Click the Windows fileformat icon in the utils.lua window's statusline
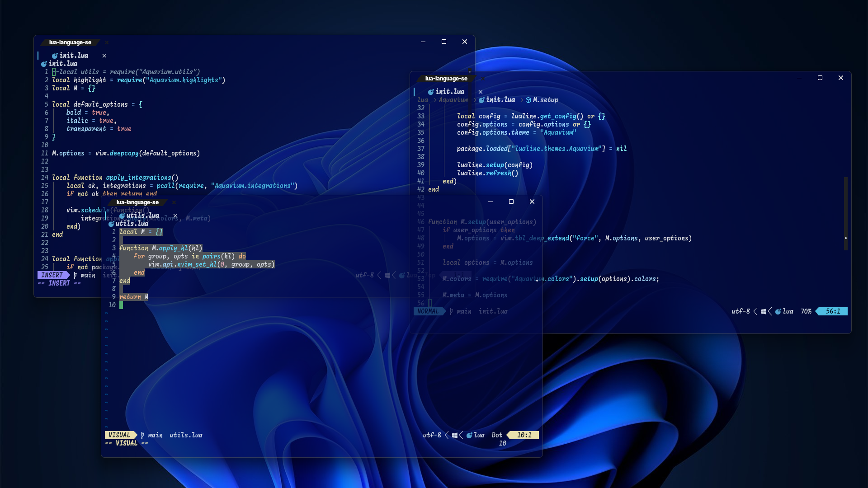The image size is (868, 488). [x=455, y=435]
